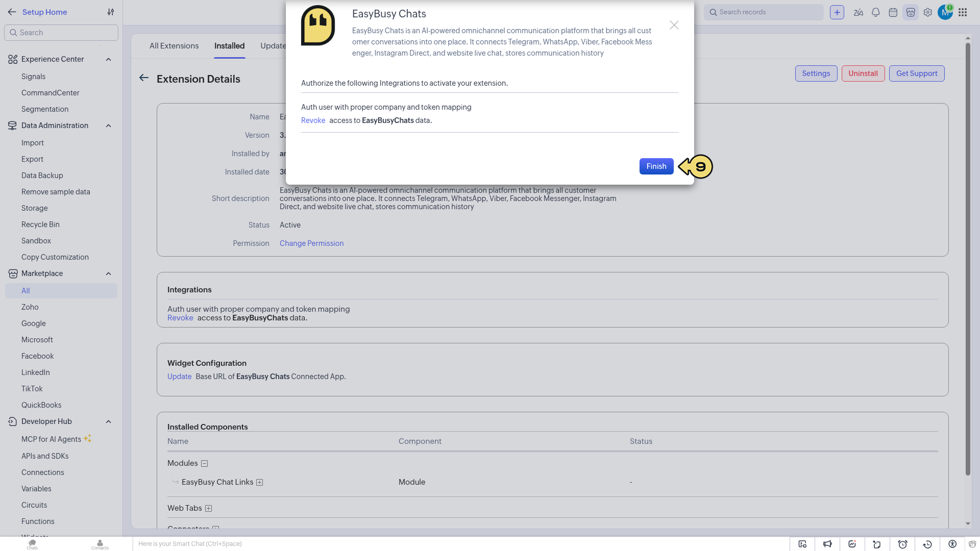Collapse the Data Administration section
Image resolution: width=980 pixels, height=551 pixels.
108,126
